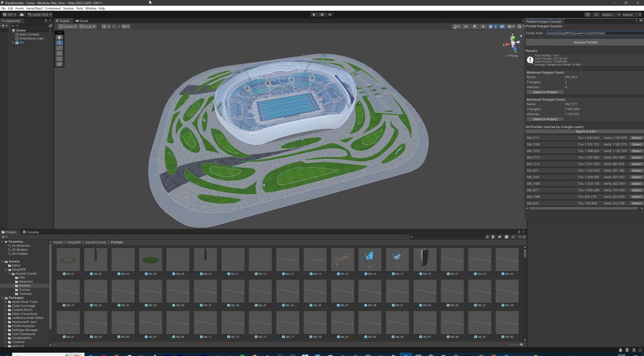Select the Transform tool in scene overlay
Viewport: 644px width, 356px height.
60,64
